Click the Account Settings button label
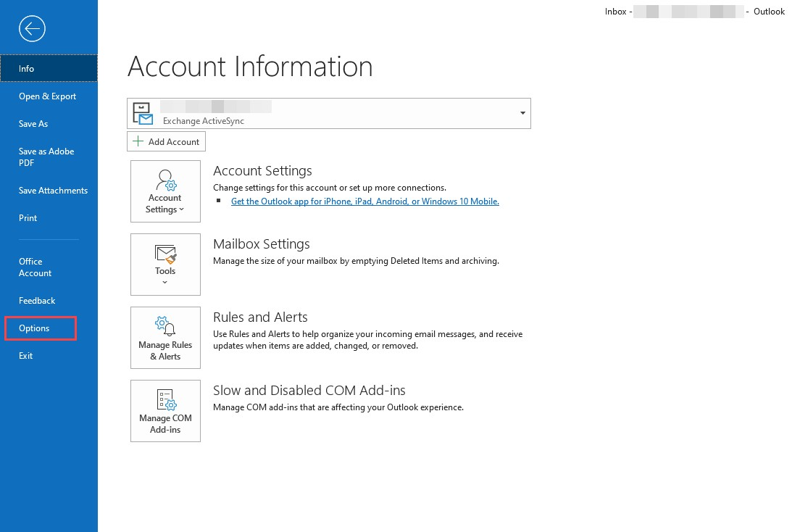800x532 pixels. [x=164, y=203]
